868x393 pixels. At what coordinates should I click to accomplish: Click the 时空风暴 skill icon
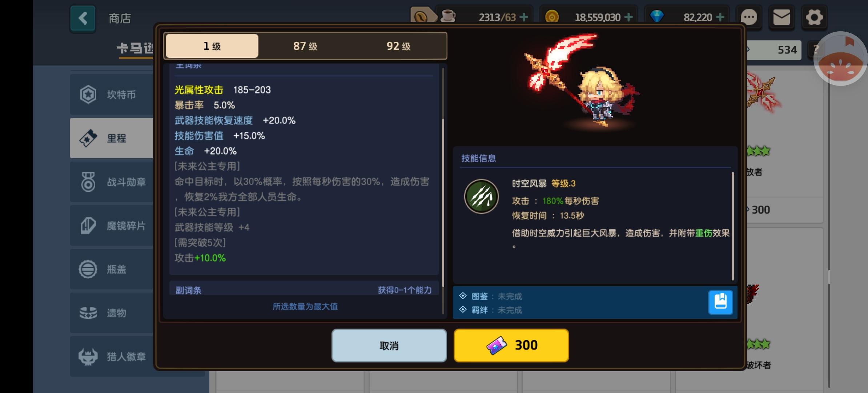pyautogui.click(x=481, y=196)
